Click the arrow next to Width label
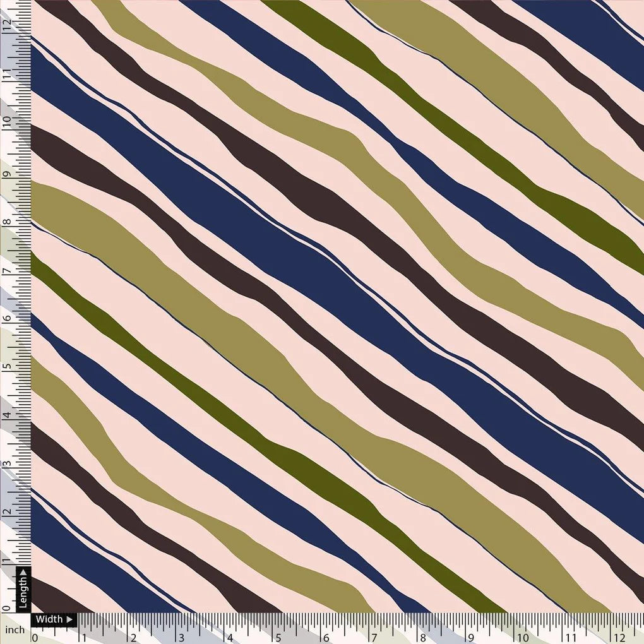The width and height of the screenshot is (644, 644). tap(69, 619)
